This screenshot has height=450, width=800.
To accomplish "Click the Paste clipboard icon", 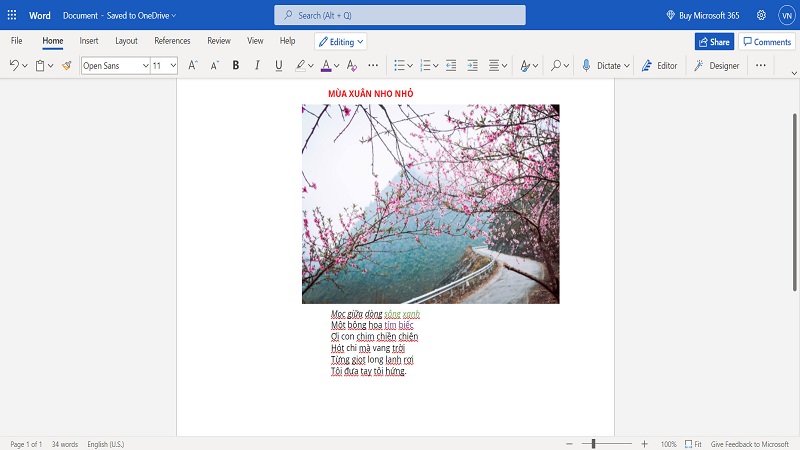I will (x=40, y=65).
